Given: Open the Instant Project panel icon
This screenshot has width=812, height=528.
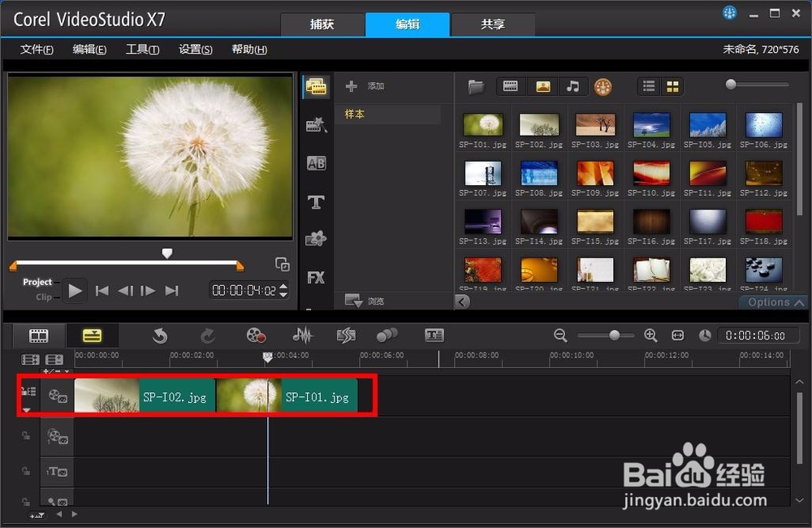Looking at the screenshot, I should pyautogui.click(x=316, y=125).
